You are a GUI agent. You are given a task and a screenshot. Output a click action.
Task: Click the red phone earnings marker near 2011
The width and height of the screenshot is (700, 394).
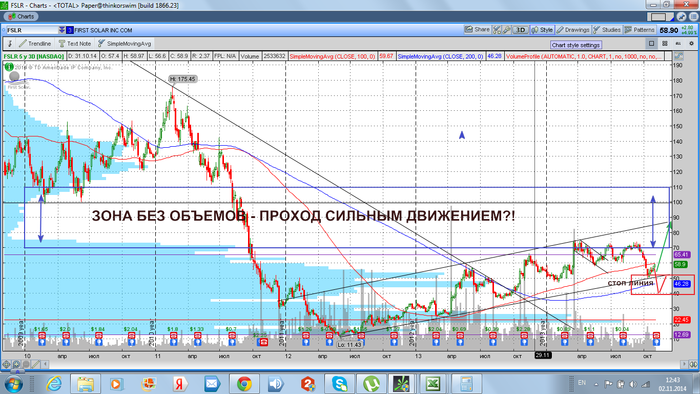pyautogui.click(x=263, y=342)
